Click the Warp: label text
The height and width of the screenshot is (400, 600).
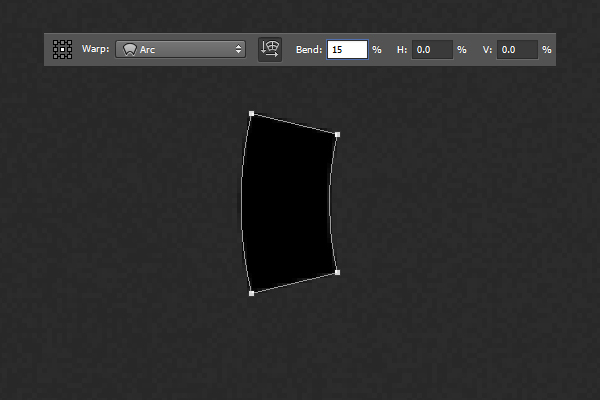96,49
